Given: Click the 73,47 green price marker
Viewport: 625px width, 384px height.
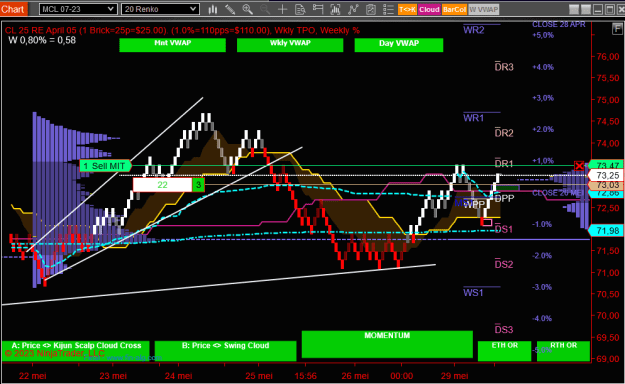Looking at the screenshot, I should (x=606, y=165).
